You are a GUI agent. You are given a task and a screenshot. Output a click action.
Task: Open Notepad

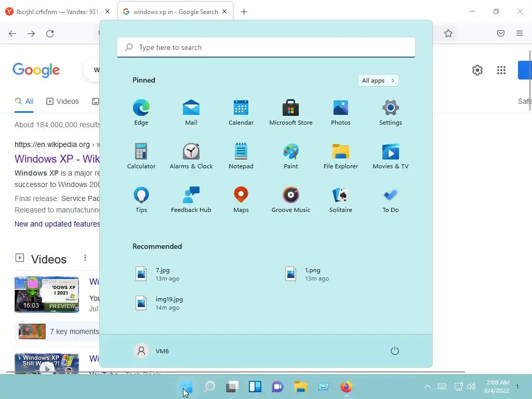(241, 156)
